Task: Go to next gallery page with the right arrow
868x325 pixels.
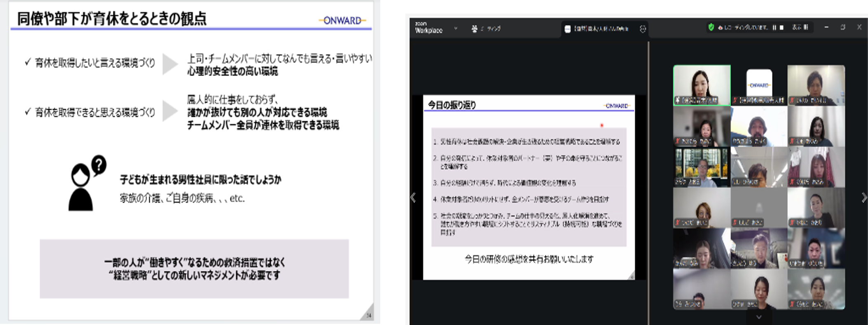Action: [x=864, y=198]
